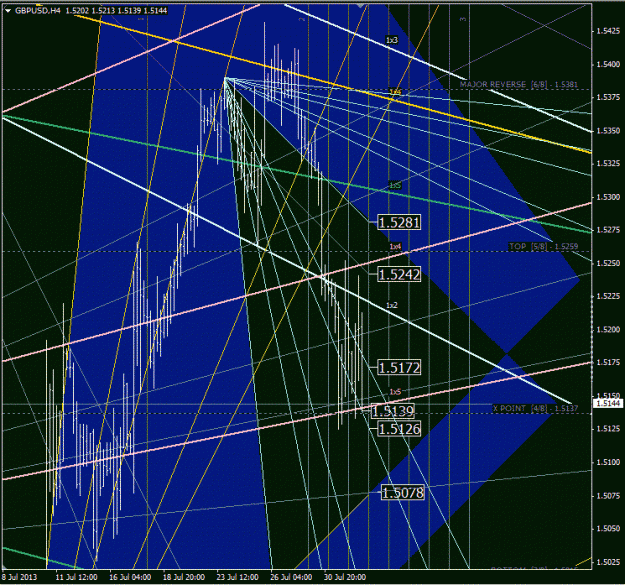Click the TOP [5/8] 1.5259 level label
The width and height of the screenshot is (625, 585).
pos(543,246)
